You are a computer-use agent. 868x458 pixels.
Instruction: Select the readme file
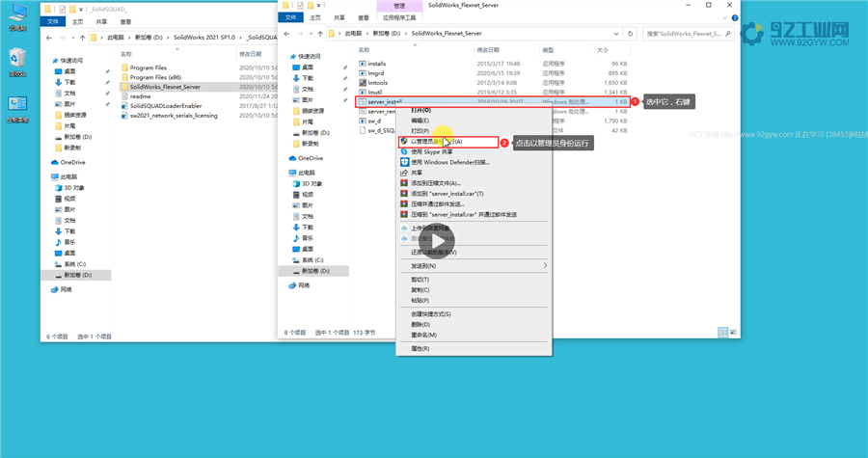coord(140,96)
